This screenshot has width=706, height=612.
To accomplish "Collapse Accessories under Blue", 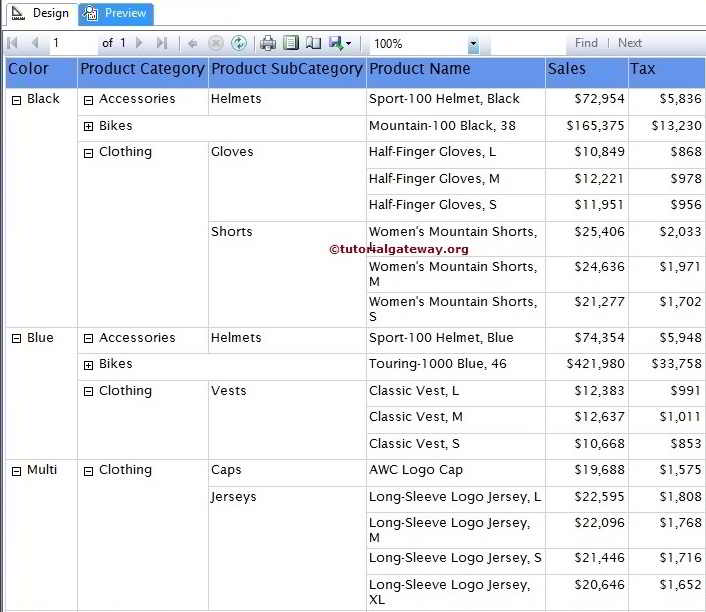I will [88, 339].
